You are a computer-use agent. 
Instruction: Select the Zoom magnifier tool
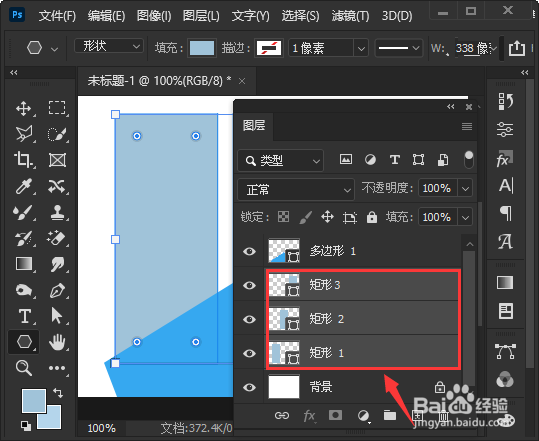tap(23, 368)
